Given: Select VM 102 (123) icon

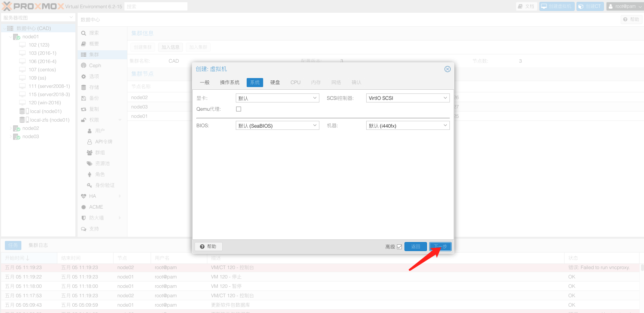Looking at the screenshot, I should pyautogui.click(x=22, y=45).
